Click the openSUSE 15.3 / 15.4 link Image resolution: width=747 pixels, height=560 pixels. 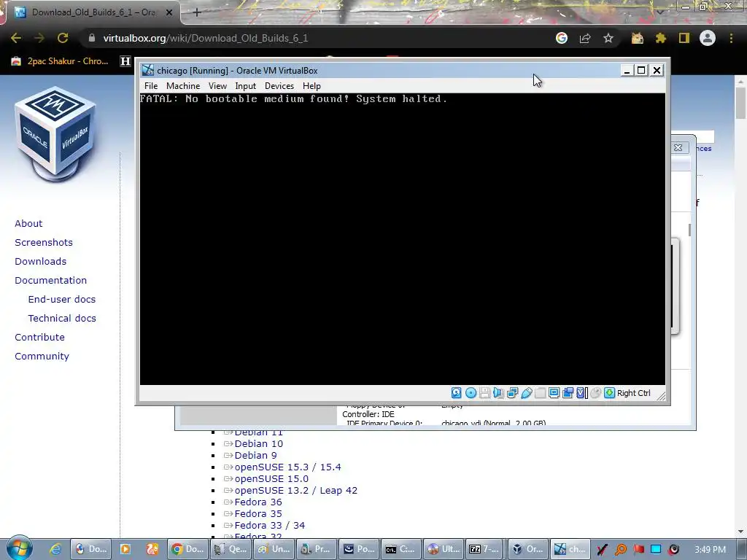pyautogui.click(x=287, y=467)
